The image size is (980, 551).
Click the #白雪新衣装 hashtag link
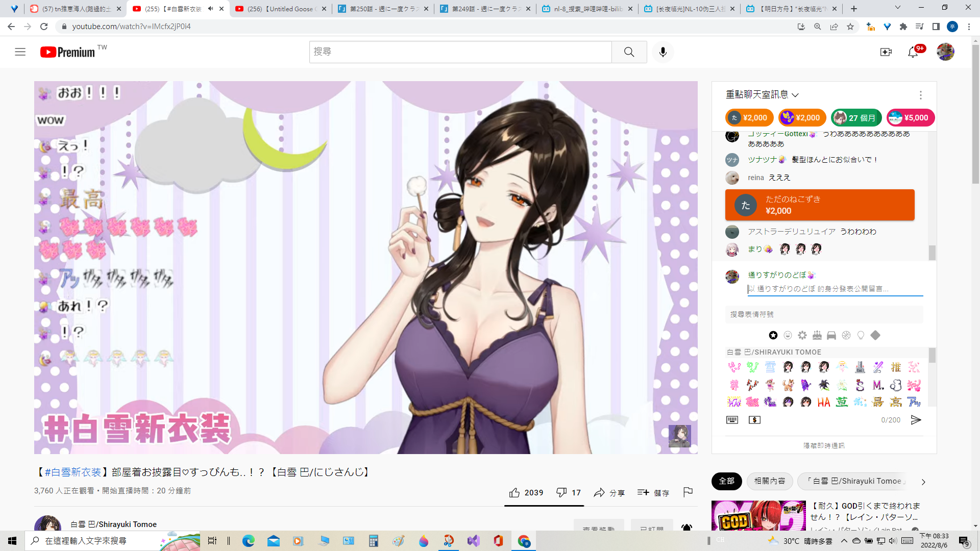[x=73, y=472]
